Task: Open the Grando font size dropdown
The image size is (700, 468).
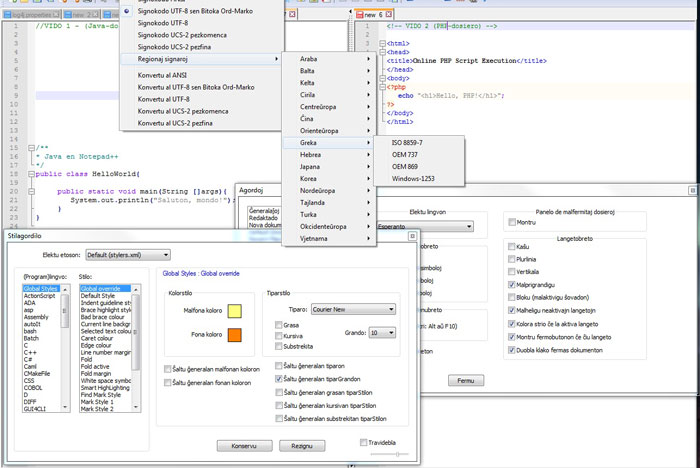Action: click(382, 333)
